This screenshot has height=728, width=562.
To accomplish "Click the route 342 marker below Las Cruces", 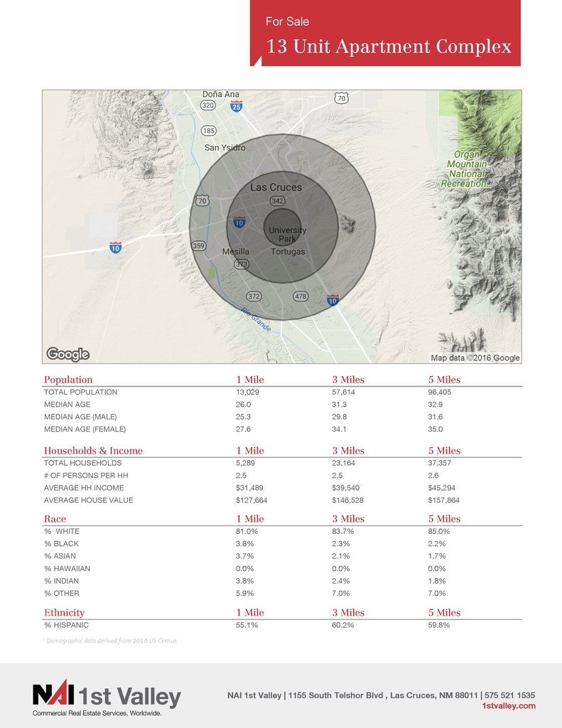I will pyautogui.click(x=278, y=201).
